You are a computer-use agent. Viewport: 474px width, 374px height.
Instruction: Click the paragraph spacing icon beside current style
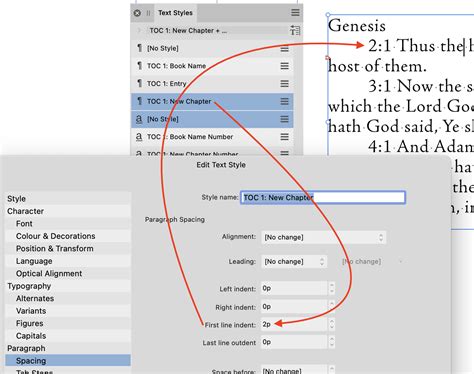[x=295, y=30]
